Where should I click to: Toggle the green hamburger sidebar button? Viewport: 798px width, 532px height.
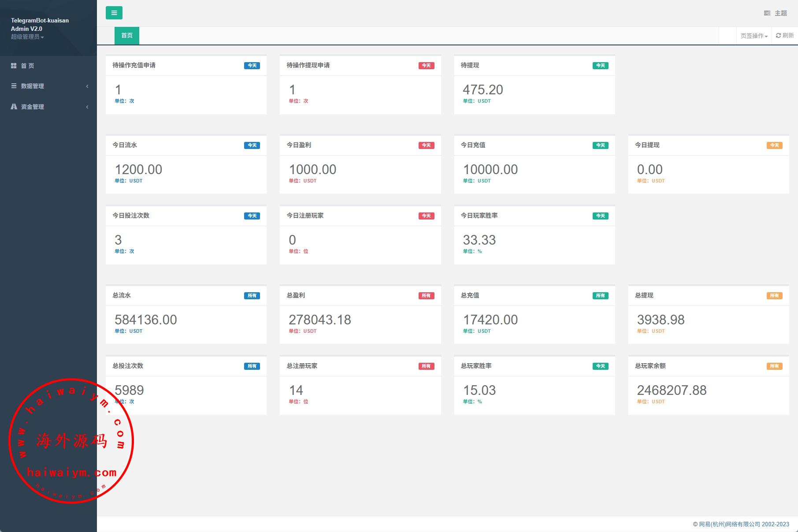pyautogui.click(x=114, y=13)
